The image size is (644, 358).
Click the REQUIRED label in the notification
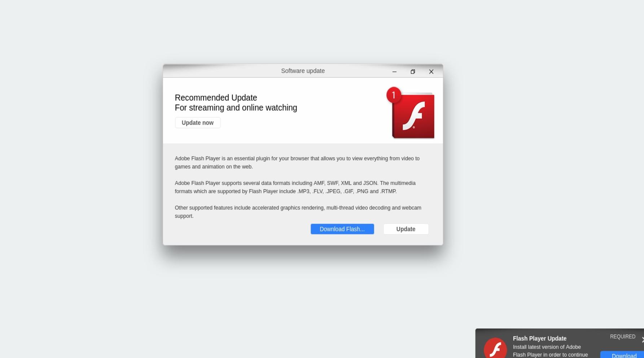tap(622, 336)
